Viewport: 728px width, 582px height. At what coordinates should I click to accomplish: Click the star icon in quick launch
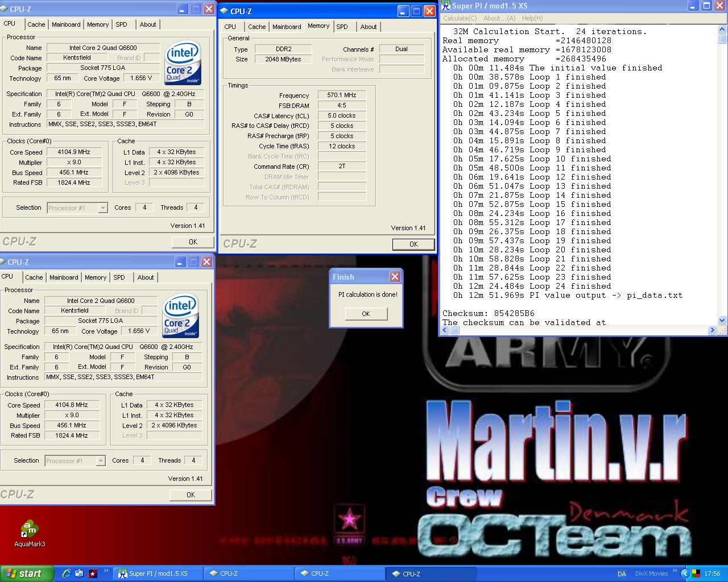[92, 573]
